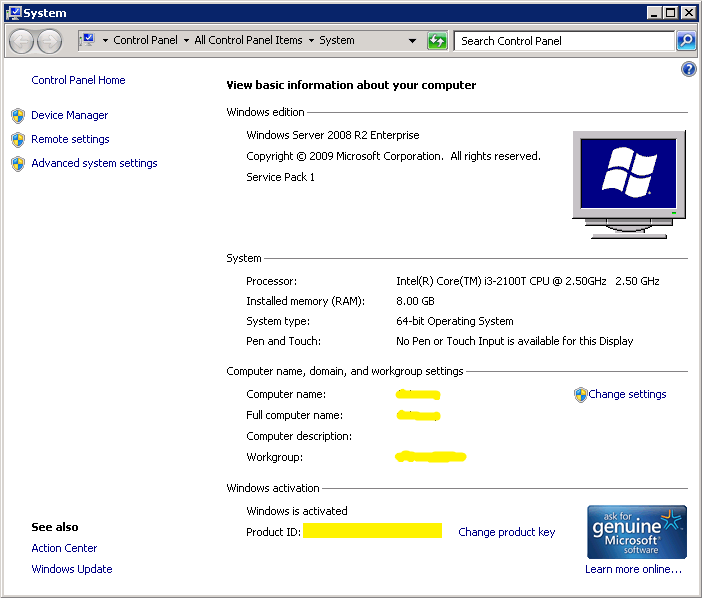
Task: Open Help via blue question mark
Action: click(x=689, y=69)
